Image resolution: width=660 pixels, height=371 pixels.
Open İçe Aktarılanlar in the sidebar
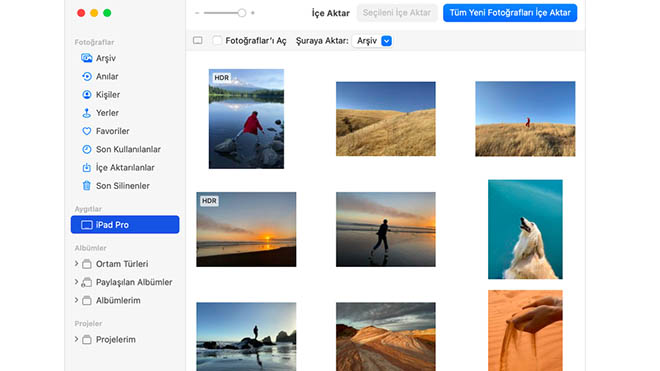125,167
